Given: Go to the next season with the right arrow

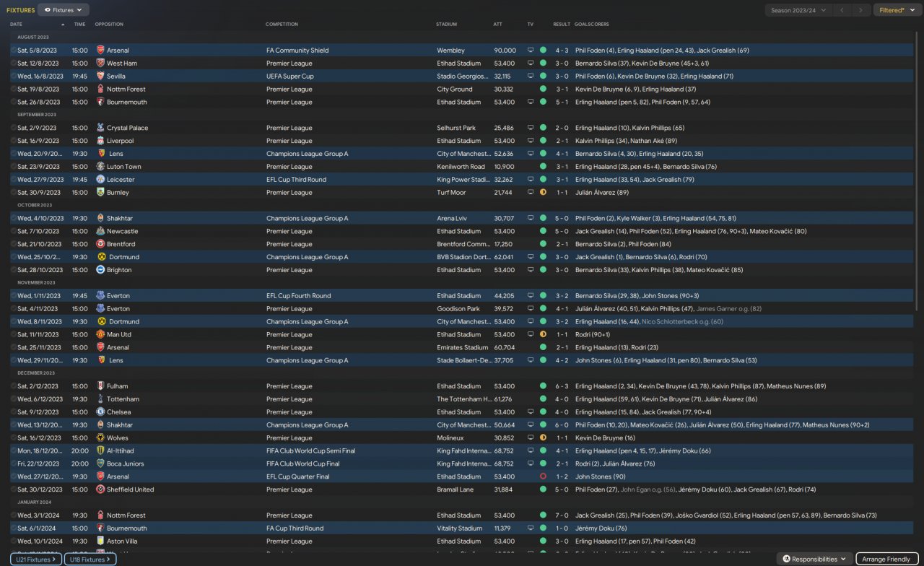Looking at the screenshot, I should tap(860, 10).
